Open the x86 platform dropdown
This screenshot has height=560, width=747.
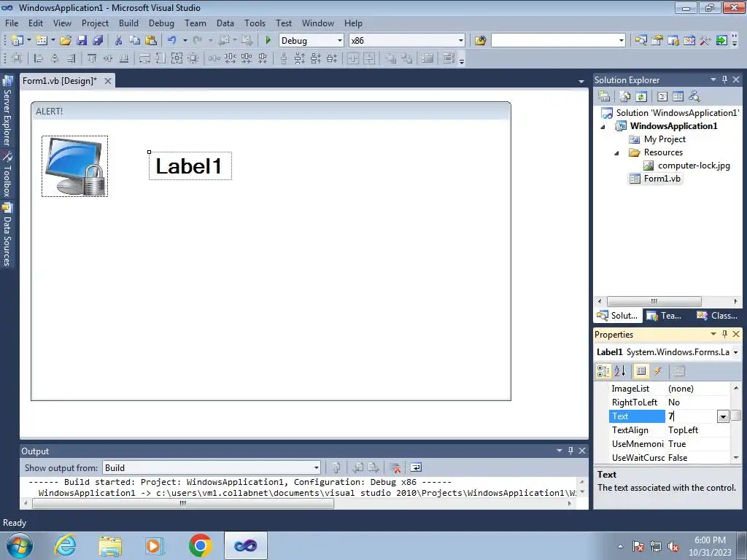pos(461,41)
